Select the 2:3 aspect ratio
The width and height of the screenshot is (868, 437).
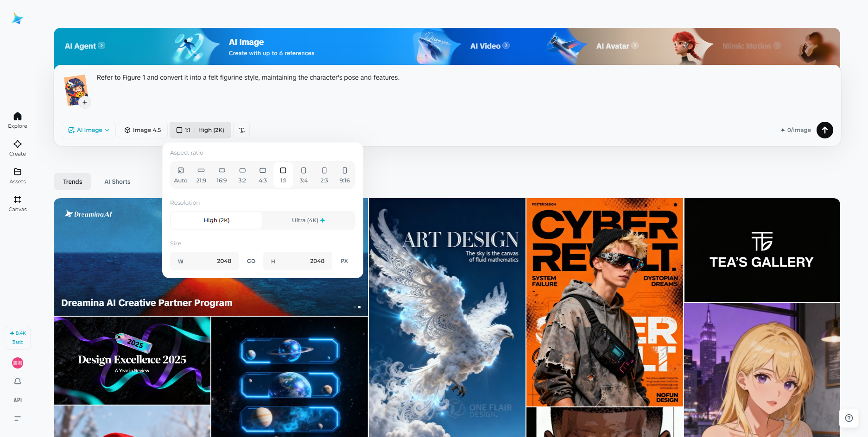tap(324, 175)
